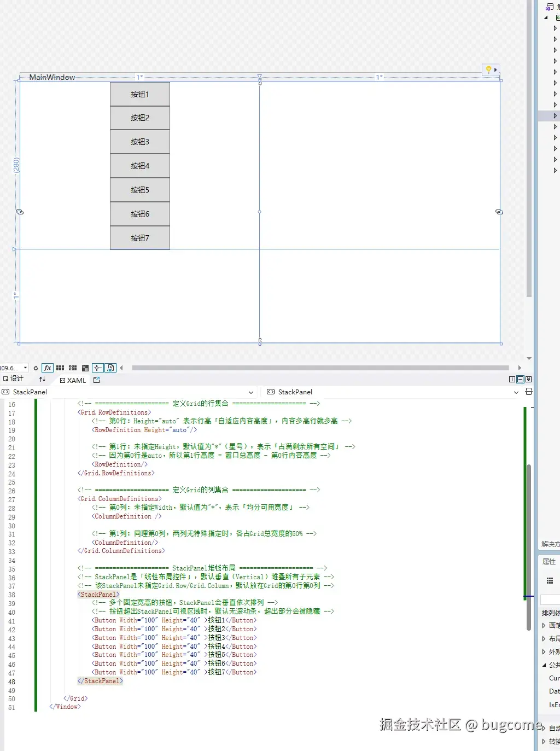
Task: Collapse the pane with double-chevron icon
Action: point(528,379)
